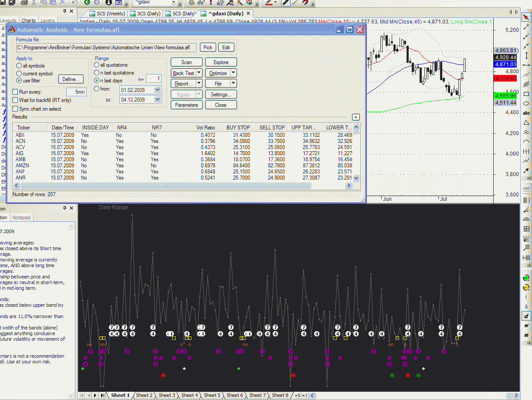
Task: Click the red line color pencil icon
Action: click(x=268, y=3)
